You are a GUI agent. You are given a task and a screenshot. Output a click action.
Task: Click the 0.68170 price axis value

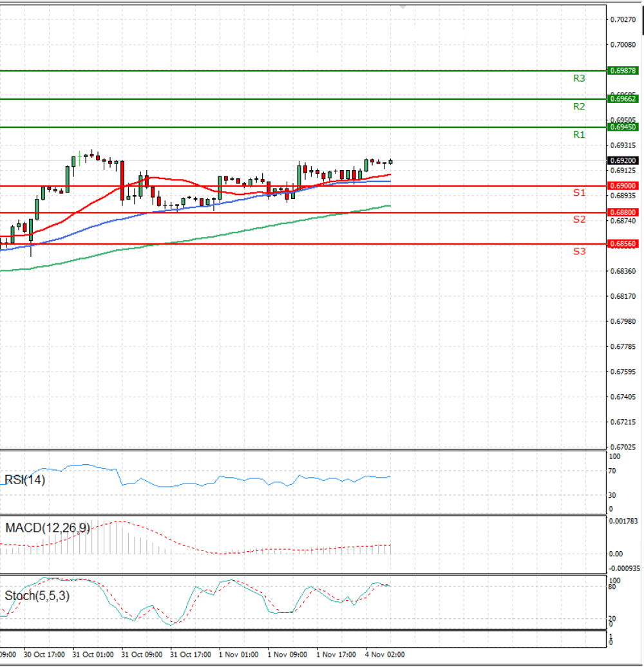623,296
